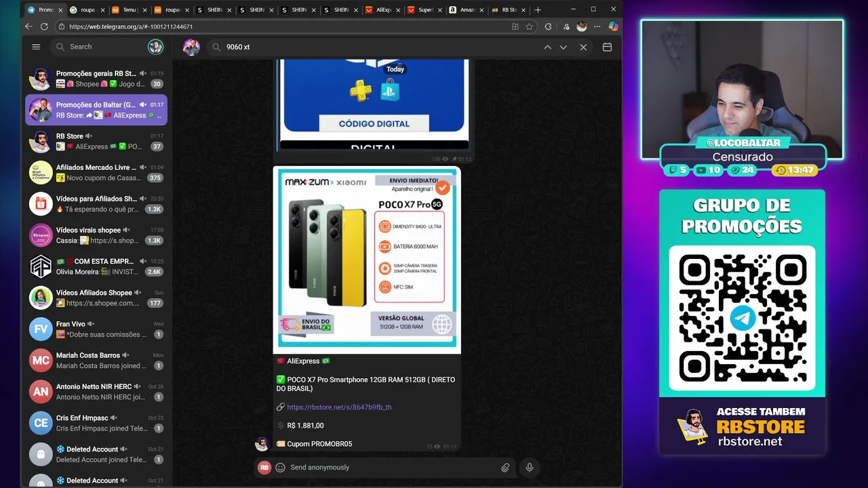868x488 pixels.
Task: Switch to the RB Store tab
Action: 509,9
